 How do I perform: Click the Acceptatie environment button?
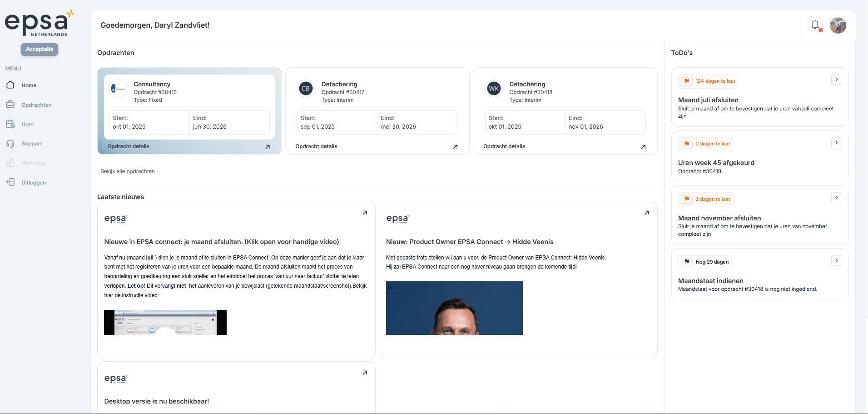pyautogui.click(x=40, y=49)
